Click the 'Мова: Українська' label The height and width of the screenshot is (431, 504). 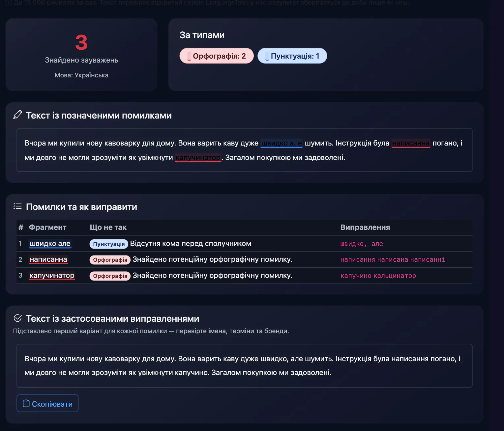[x=81, y=75]
